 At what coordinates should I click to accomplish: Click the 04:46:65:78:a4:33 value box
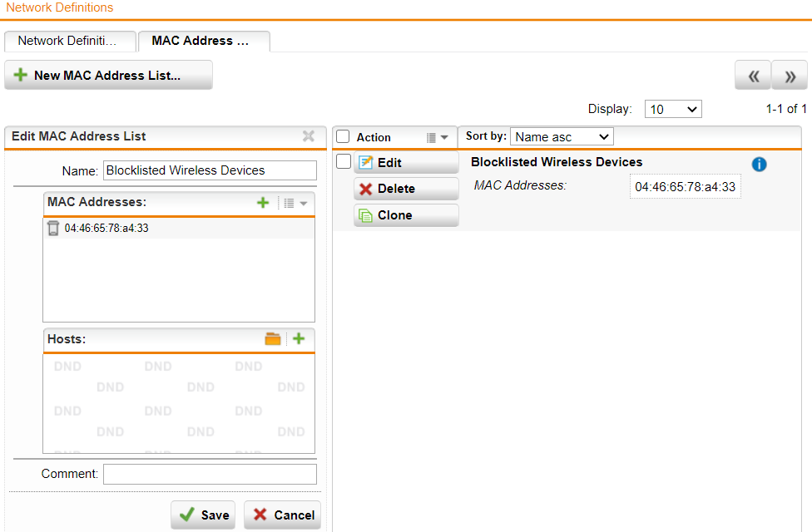point(686,187)
